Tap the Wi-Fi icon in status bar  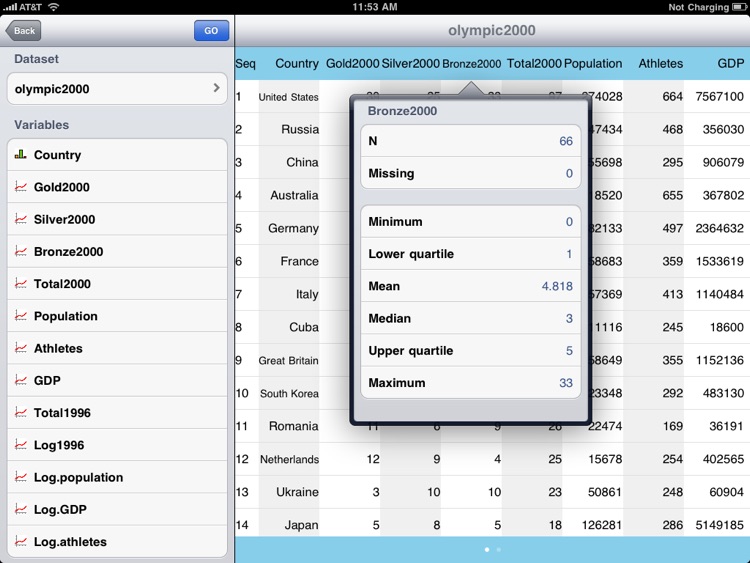(54, 7)
